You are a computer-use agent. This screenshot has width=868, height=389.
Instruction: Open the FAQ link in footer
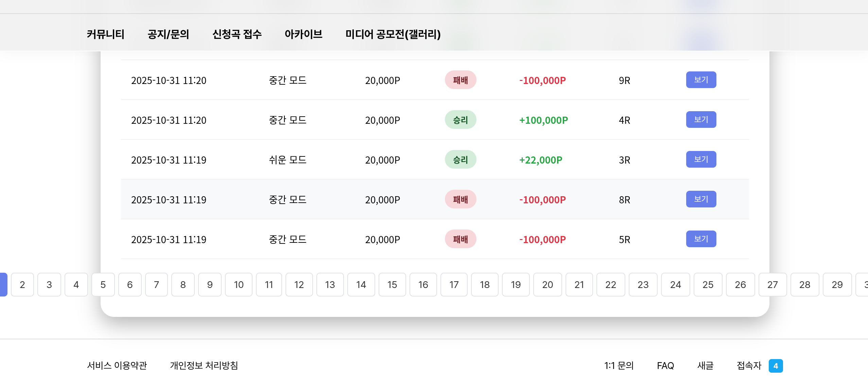(x=665, y=366)
